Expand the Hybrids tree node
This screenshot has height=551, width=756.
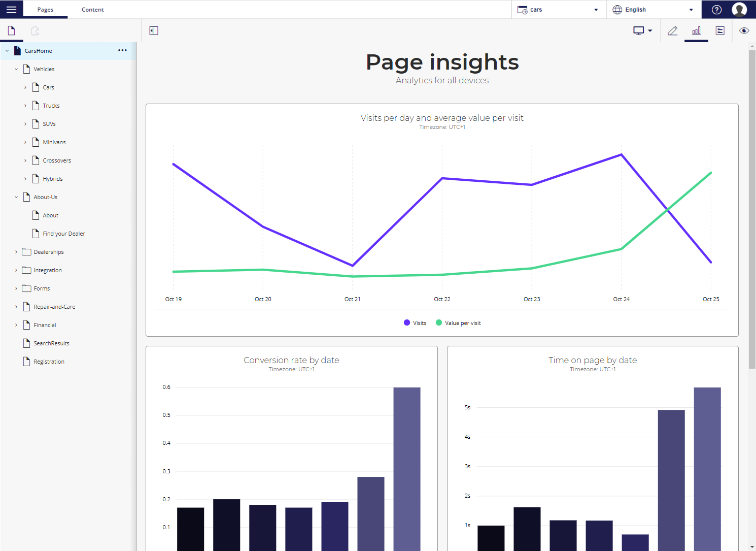tap(25, 179)
